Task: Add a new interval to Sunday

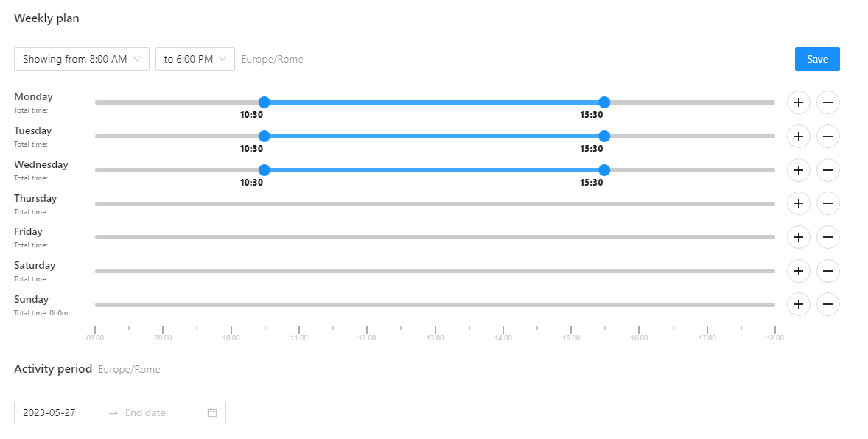Action: tap(799, 304)
